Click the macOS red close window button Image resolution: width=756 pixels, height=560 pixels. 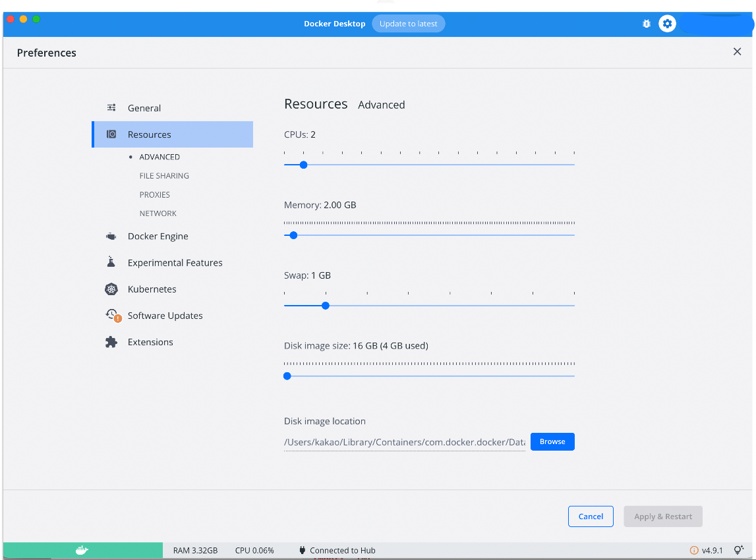pyautogui.click(x=10, y=19)
